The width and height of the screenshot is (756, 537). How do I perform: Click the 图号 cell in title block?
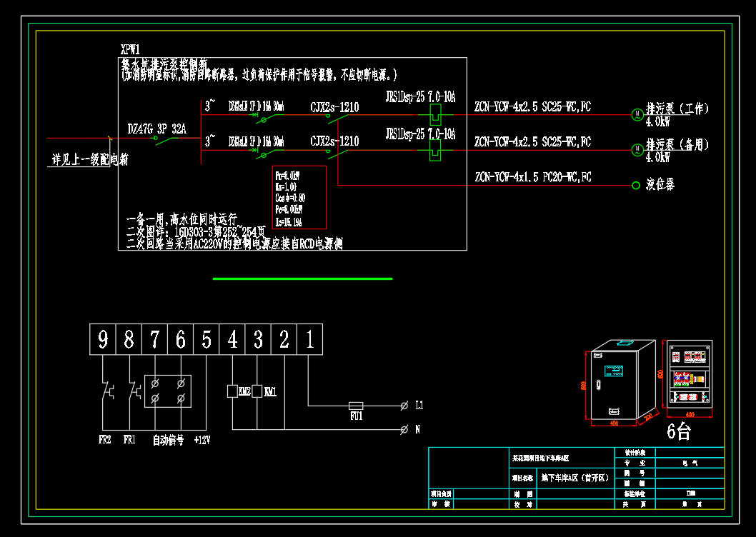tap(635, 473)
